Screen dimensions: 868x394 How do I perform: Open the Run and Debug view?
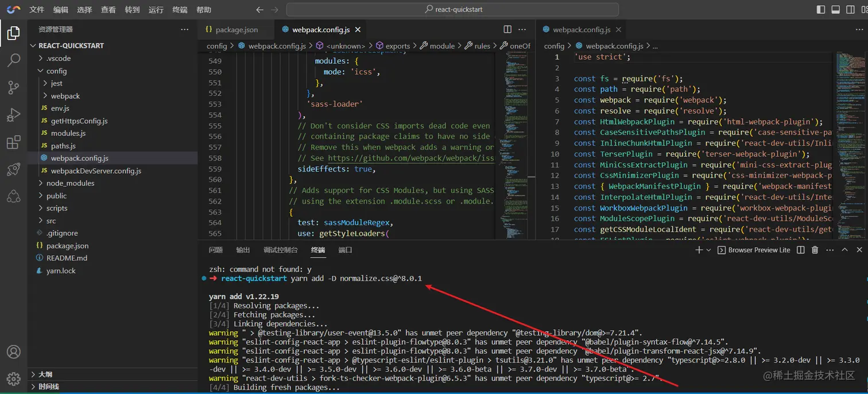click(13, 115)
